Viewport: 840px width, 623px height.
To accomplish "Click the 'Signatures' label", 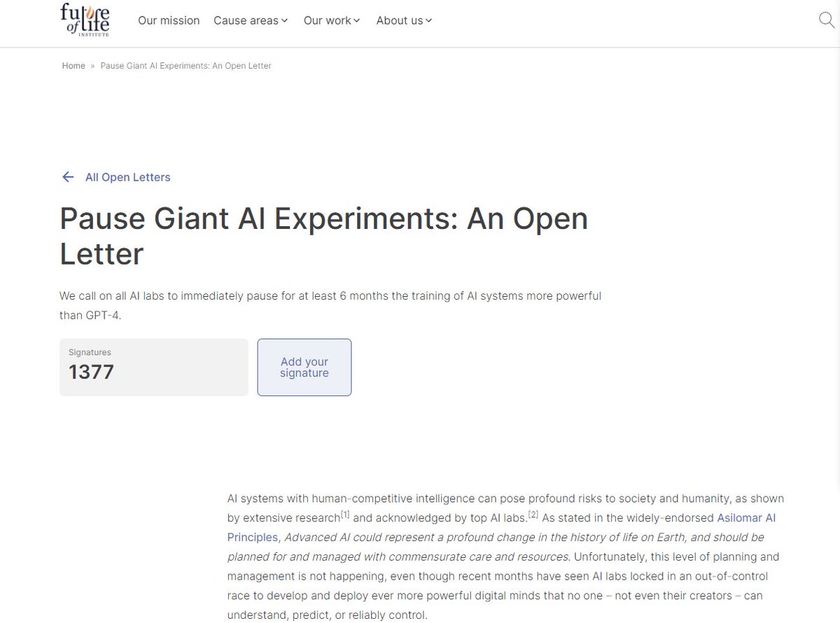I will point(90,352).
